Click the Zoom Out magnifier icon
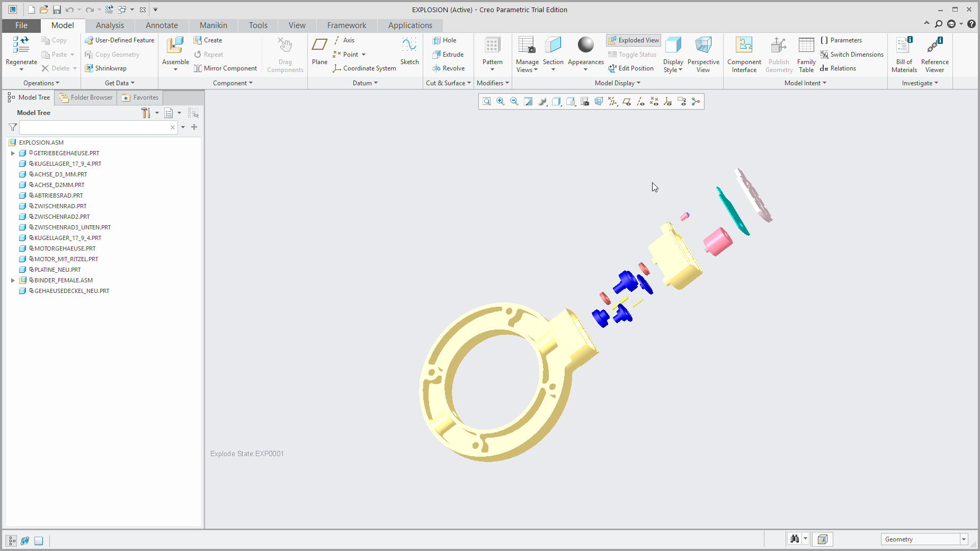Viewport: 980px width, 551px height. point(514,102)
